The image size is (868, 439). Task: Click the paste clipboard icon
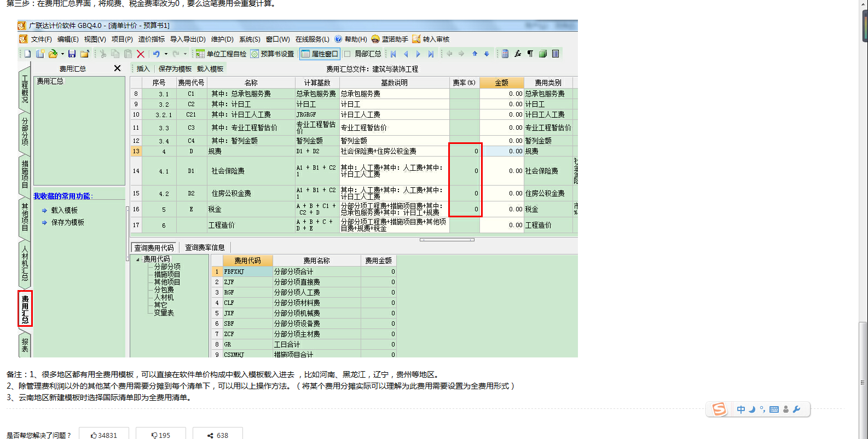point(128,54)
